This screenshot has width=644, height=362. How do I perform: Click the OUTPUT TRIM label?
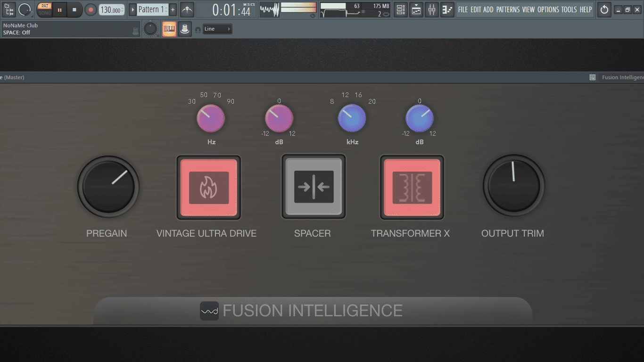click(x=512, y=233)
